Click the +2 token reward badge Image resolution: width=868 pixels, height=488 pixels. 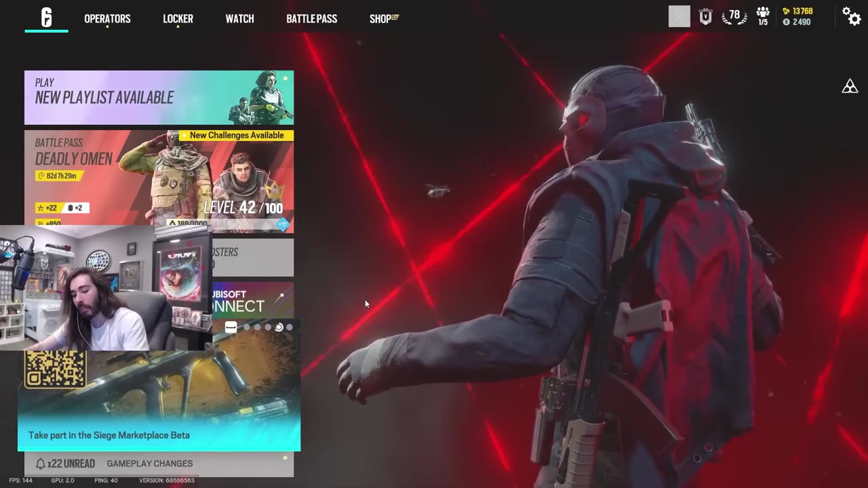pyautogui.click(x=77, y=208)
